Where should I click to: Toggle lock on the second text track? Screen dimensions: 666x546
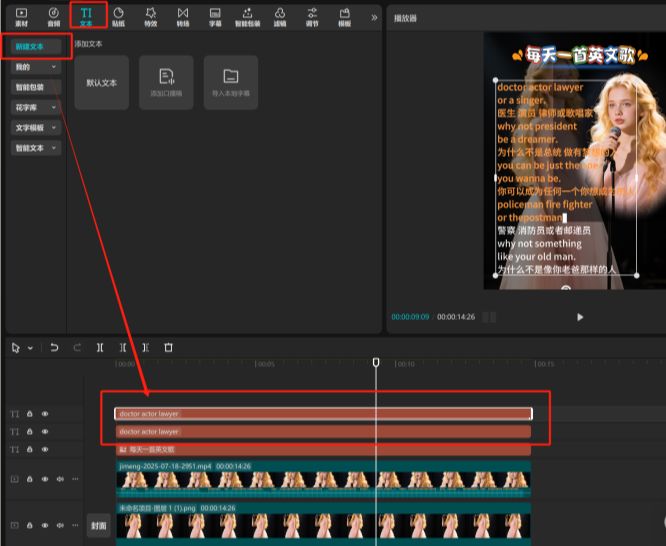(x=30, y=431)
